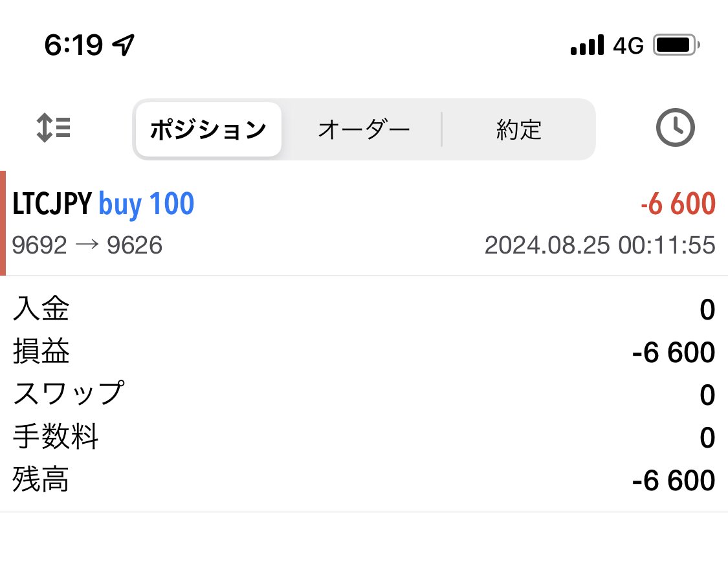The image size is (728, 577).
Task: Switch to the 約定 tab
Action: [x=518, y=129]
